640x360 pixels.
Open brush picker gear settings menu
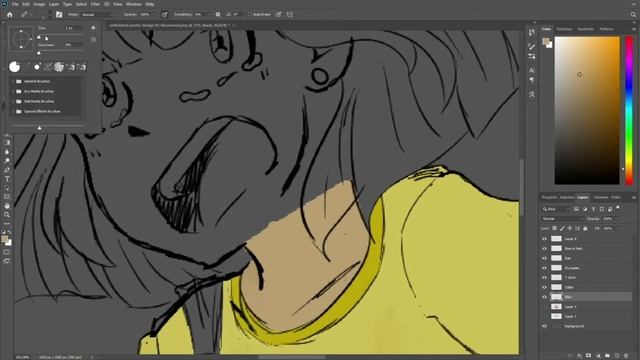tap(93, 28)
